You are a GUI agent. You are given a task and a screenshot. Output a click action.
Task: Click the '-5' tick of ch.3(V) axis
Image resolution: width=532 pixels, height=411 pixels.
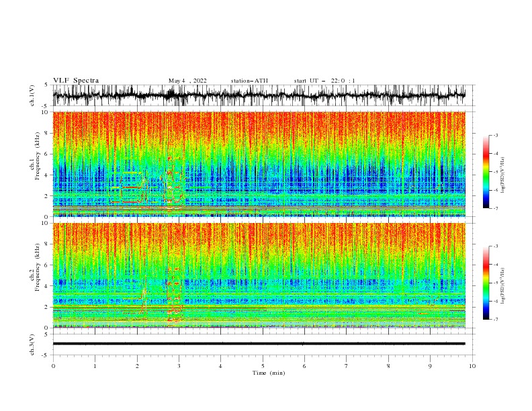point(46,355)
